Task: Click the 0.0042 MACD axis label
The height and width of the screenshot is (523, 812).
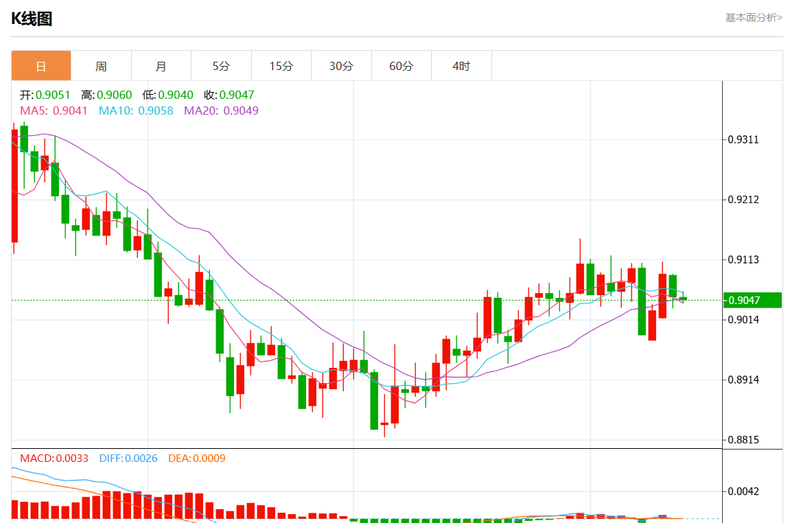Action: pyautogui.click(x=743, y=491)
